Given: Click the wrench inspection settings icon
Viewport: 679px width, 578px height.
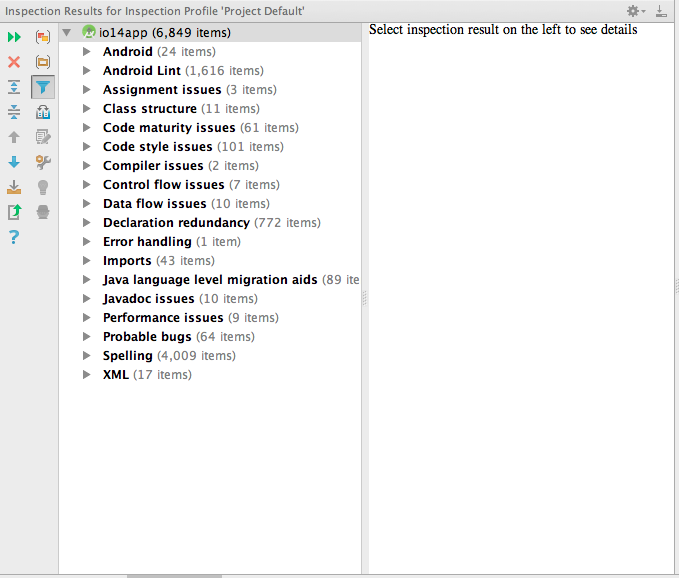Looking at the screenshot, I should 43,162.
